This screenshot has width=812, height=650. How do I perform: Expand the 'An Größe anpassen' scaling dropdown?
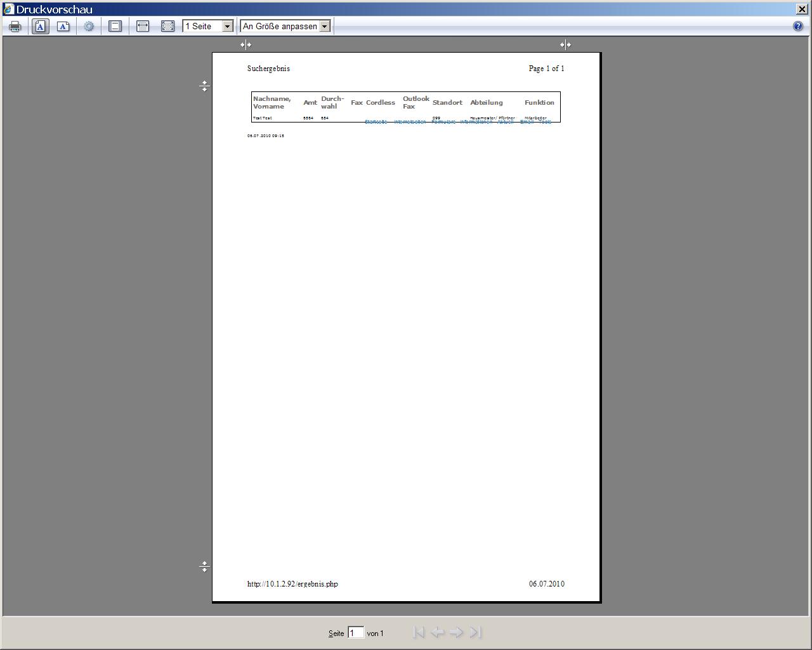point(324,26)
